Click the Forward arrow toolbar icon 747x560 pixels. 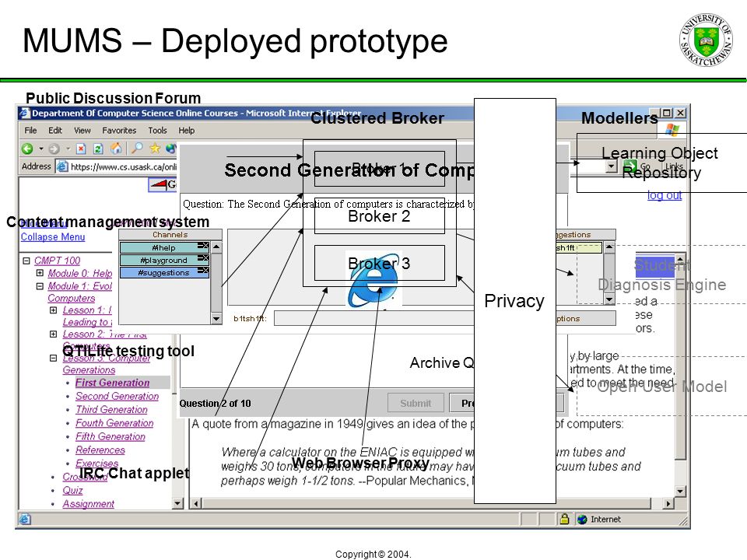(x=54, y=149)
